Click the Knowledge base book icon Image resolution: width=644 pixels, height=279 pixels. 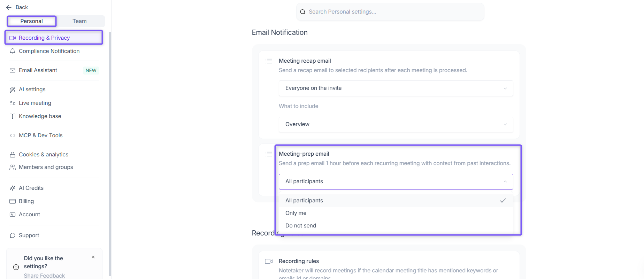pyautogui.click(x=13, y=116)
